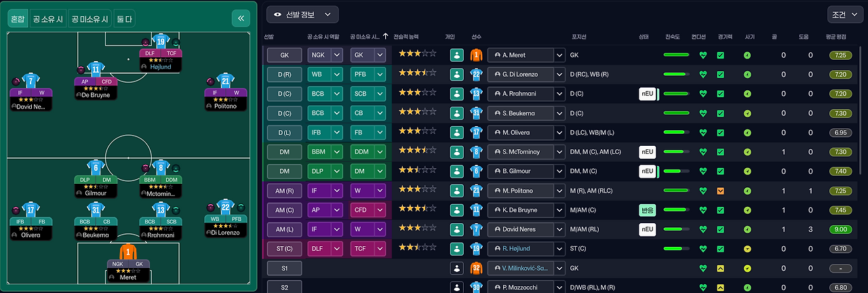The height and width of the screenshot is (293, 868).
Task: Click the 9.00 rating for David Neres
Action: (x=840, y=230)
